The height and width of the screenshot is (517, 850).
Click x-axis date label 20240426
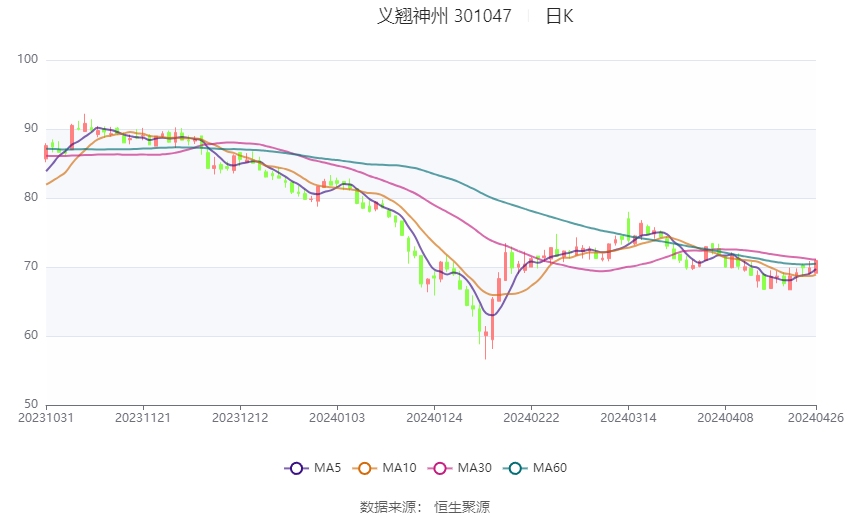point(816,418)
